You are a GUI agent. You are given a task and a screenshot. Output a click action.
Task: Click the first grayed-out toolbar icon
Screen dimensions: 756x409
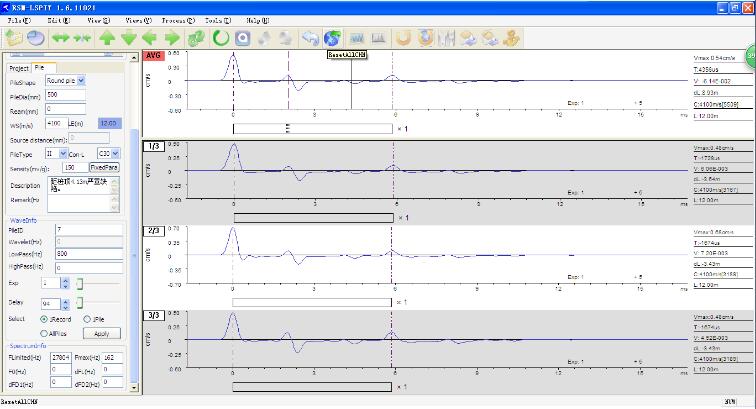(264, 38)
